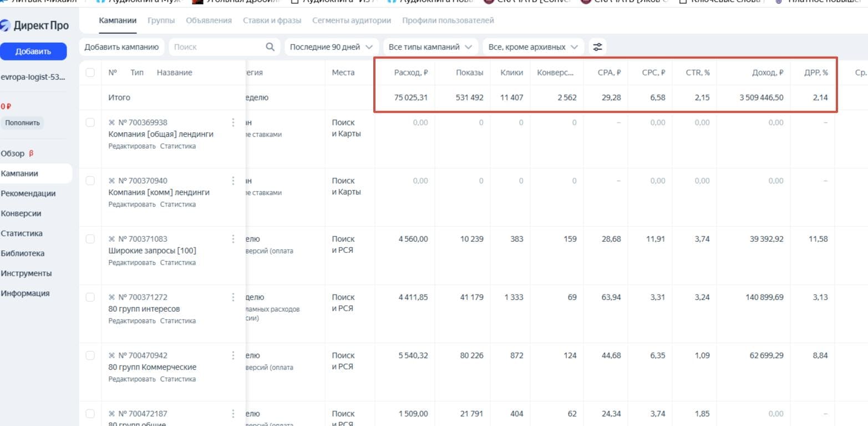Open three-dot menu for 80 групп интересов
This screenshot has width=868, height=426.
click(233, 297)
